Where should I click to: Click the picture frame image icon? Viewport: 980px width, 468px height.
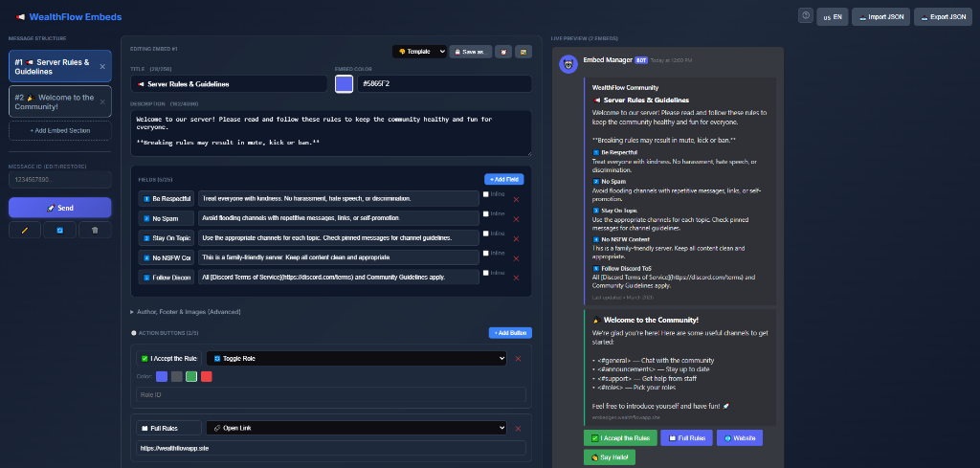click(523, 52)
